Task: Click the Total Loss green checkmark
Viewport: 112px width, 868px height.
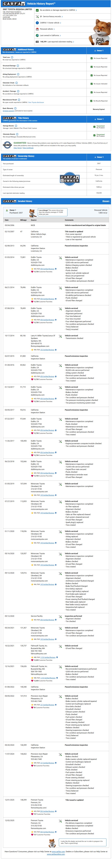Action: 91,58
